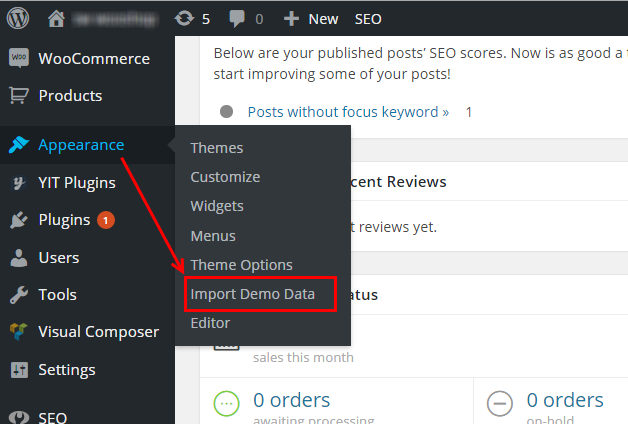Select Import Demo Data from submenu
Screen dimensions: 628x424
tap(252, 294)
